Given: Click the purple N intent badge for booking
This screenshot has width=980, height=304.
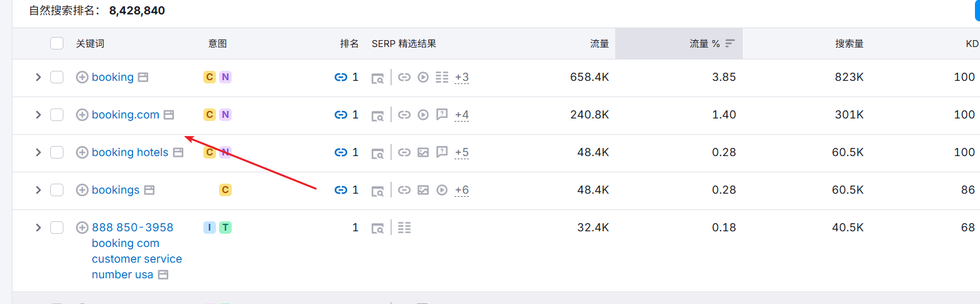Looking at the screenshot, I should [225, 77].
